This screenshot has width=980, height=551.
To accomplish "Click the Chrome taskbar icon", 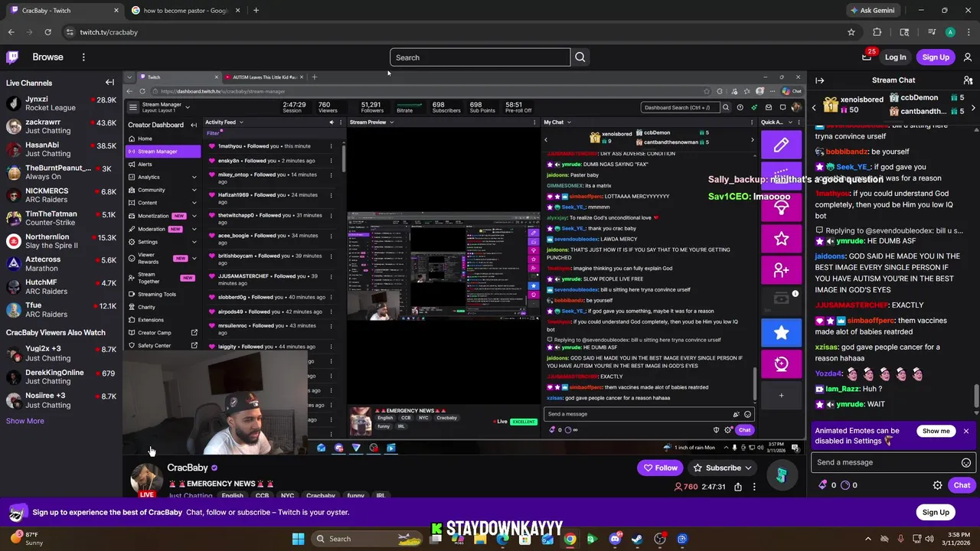I will pos(570,539).
